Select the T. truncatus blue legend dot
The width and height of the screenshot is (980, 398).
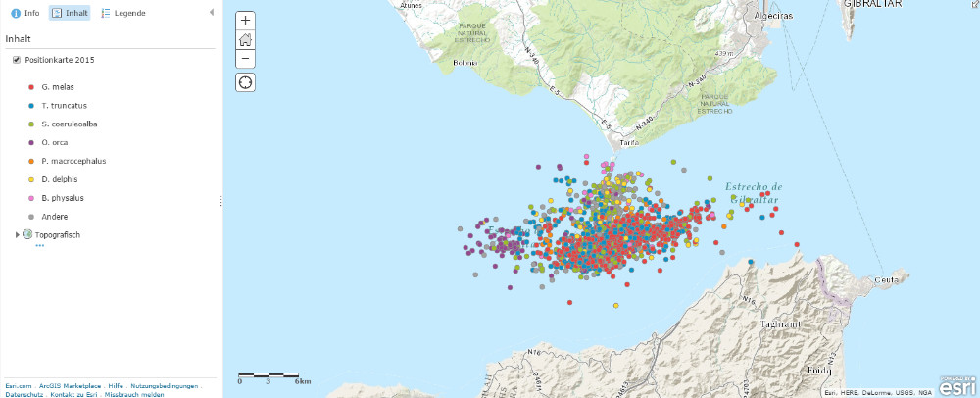(31, 106)
